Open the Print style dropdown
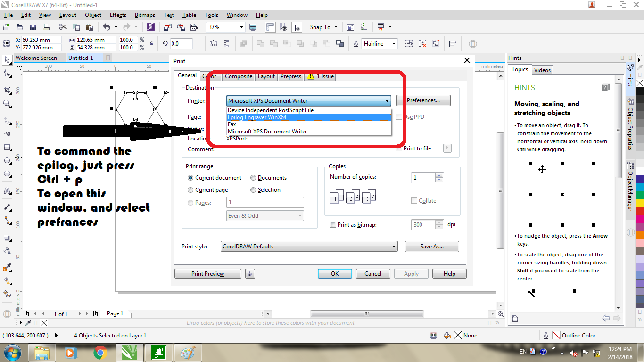This screenshot has width=644, height=362. pos(309,247)
